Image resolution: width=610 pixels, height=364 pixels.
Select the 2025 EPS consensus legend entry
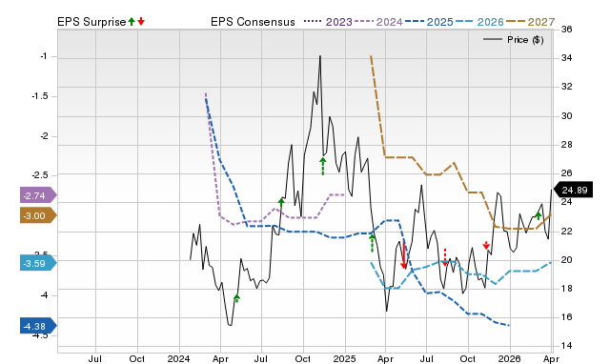[429, 22]
